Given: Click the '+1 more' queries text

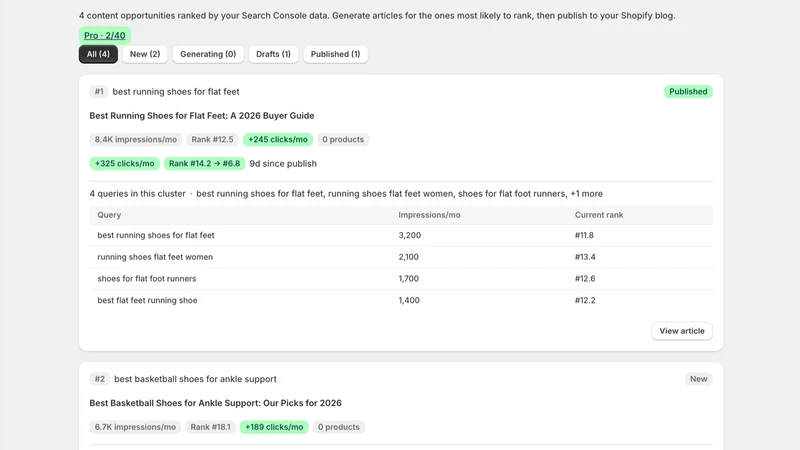Looking at the screenshot, I should (586, 193).
